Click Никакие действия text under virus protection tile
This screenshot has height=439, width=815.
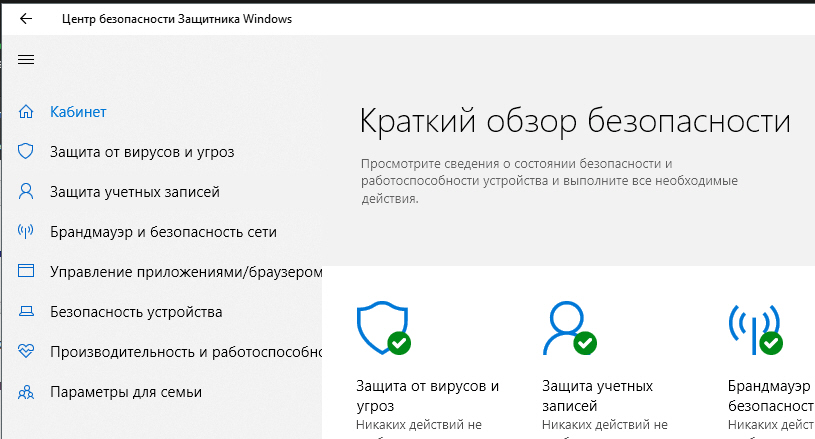pos(419,425)
